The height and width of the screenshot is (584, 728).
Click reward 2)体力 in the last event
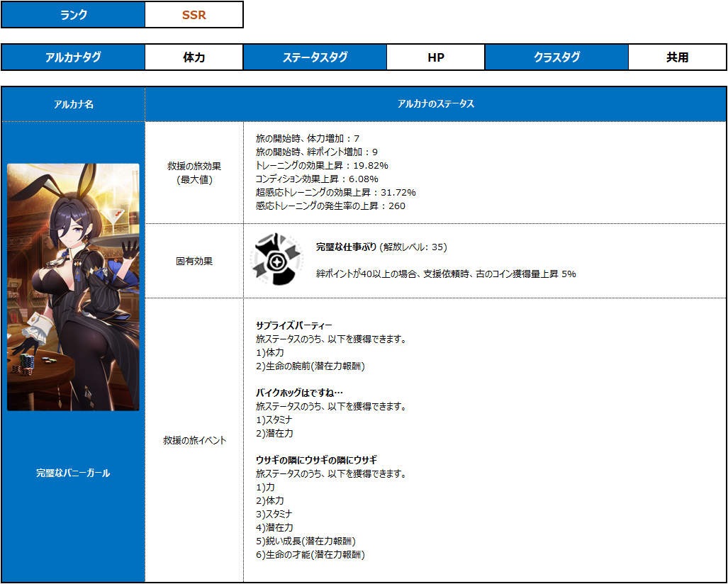pos(270,500)
